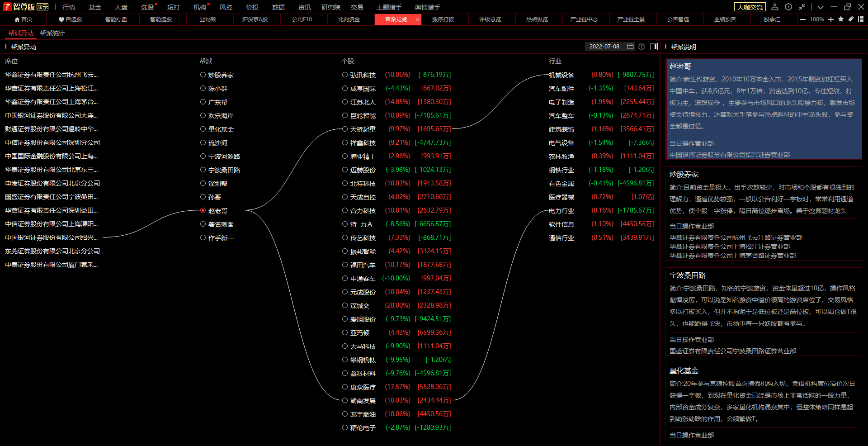Click the pencil edit icon
Screen dimensions: 868x446
(851, 19)
